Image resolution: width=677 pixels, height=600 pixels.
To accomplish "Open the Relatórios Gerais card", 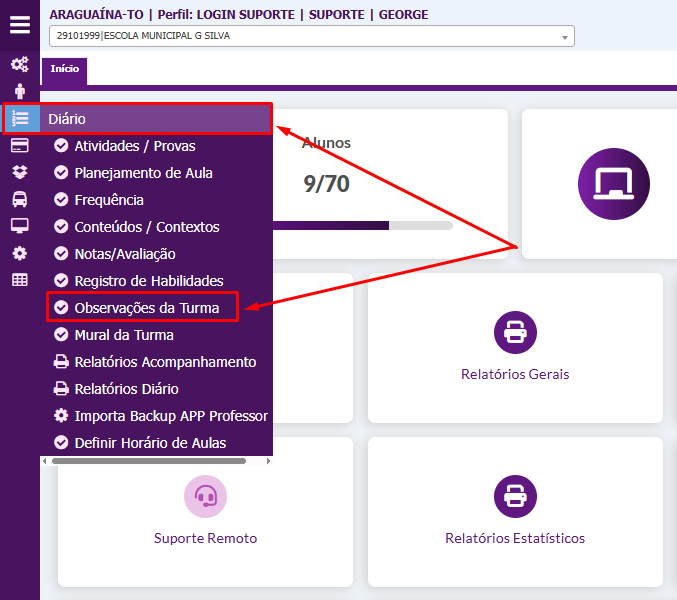I will (x=515, y=348).
